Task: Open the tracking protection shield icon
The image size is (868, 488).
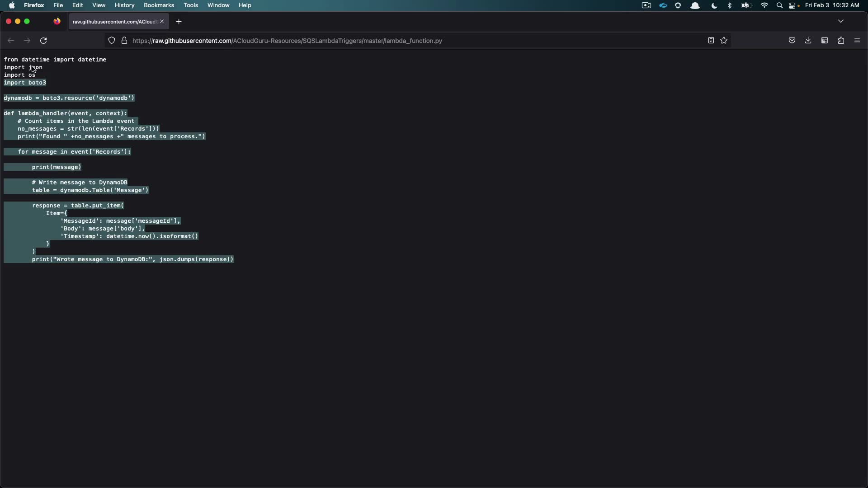Action: click(112, 41)
